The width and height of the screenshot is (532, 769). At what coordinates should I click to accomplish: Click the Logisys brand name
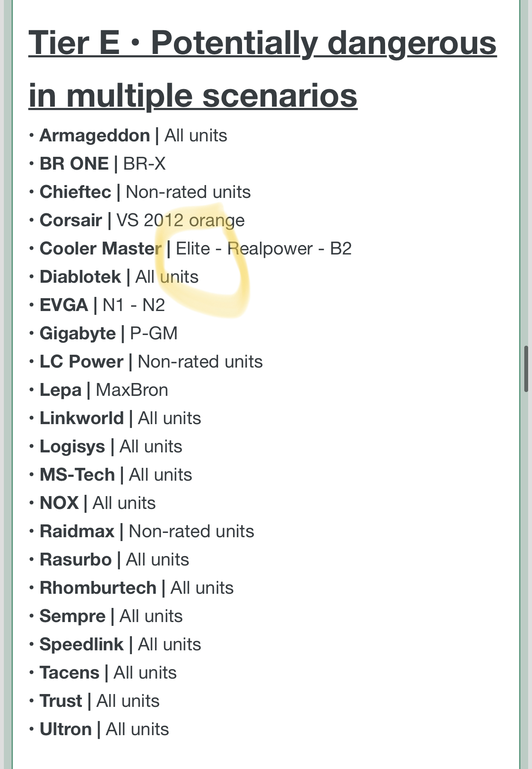72,447
